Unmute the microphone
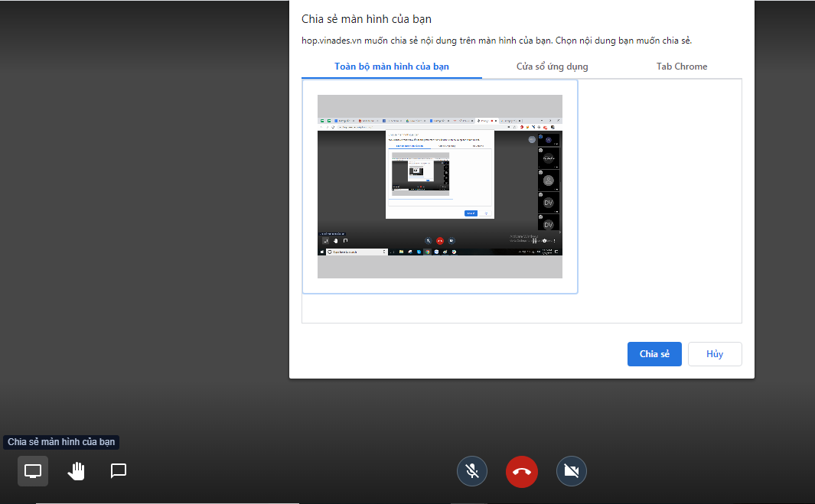The image size is (815, 504). click(472, 471)
